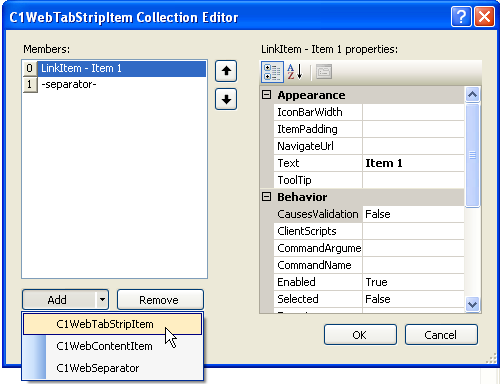Viewport: 500px width, 384px height.
Task: Click the Text property value Item 1
Action: coord(413,163)
